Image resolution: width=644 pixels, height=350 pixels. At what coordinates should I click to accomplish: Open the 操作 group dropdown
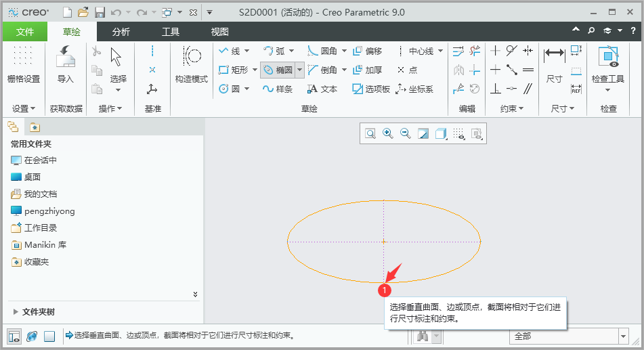tap(110, 108)
